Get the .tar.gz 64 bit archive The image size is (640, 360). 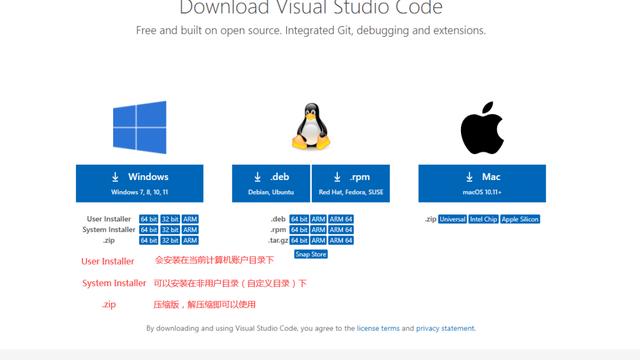click(299, 240)
